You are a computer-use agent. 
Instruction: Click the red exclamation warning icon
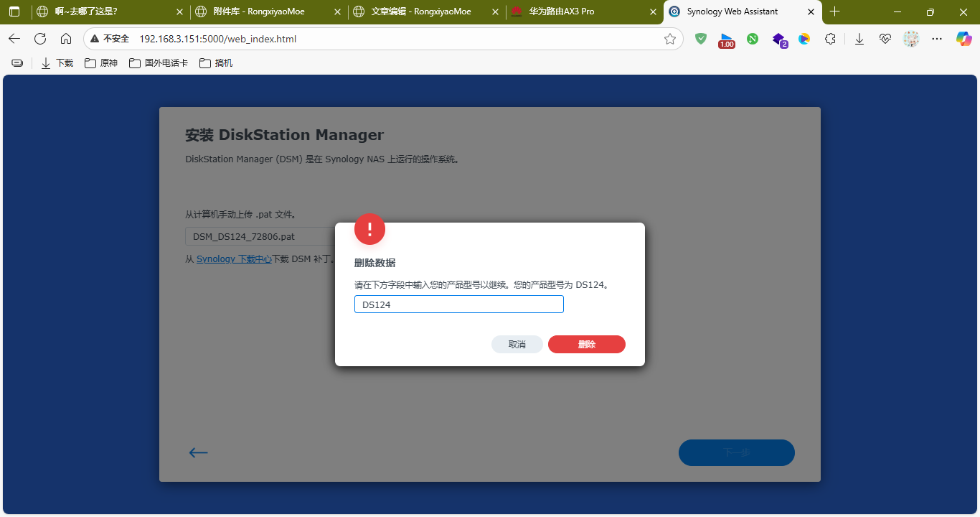pos(369,229)
